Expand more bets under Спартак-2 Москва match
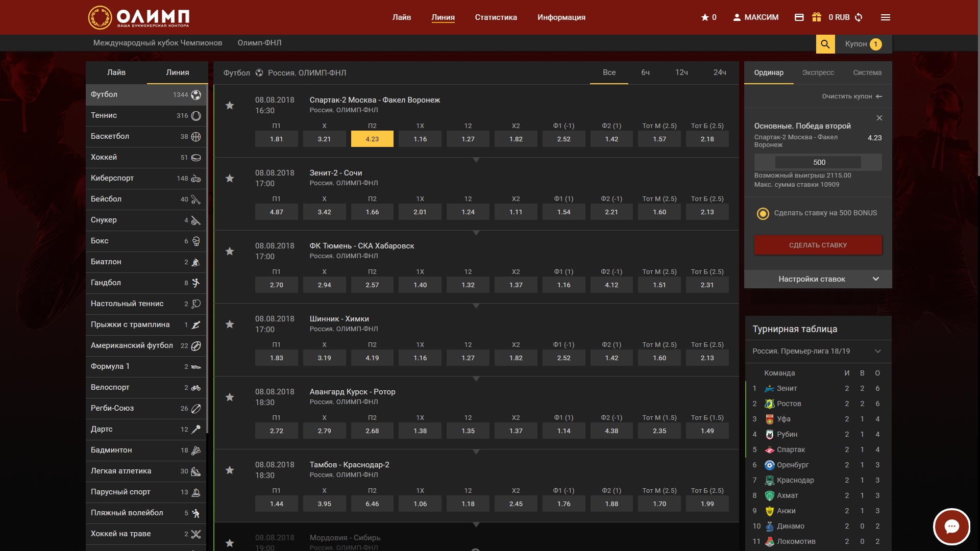Screen dimensions: 980x551 (476, 160)
